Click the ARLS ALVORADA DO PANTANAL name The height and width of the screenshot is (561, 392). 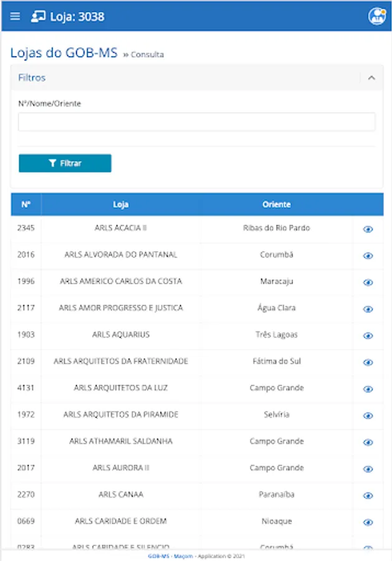coord(121,254)
